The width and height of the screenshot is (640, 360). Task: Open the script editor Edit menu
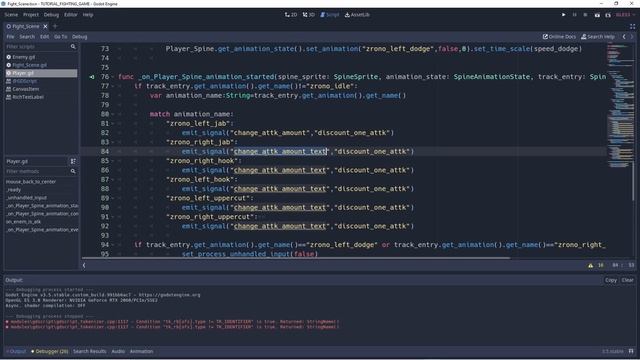(x=44, y=37)
